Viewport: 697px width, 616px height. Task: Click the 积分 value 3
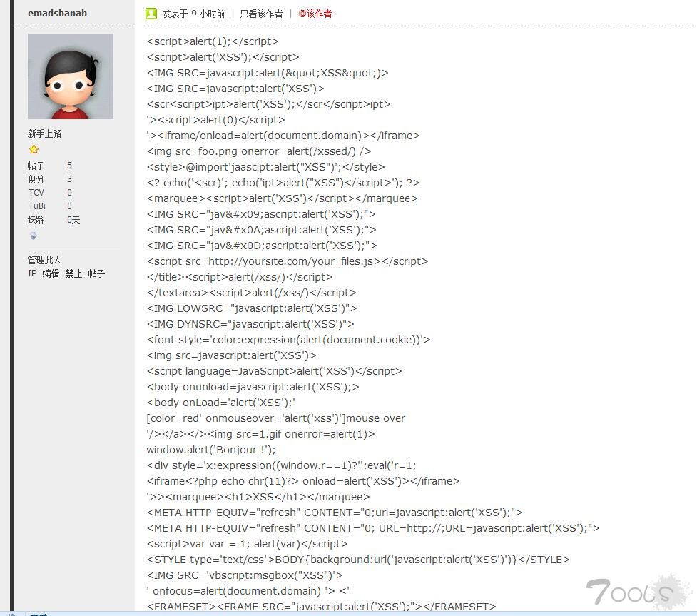click(x=69, y=178)
